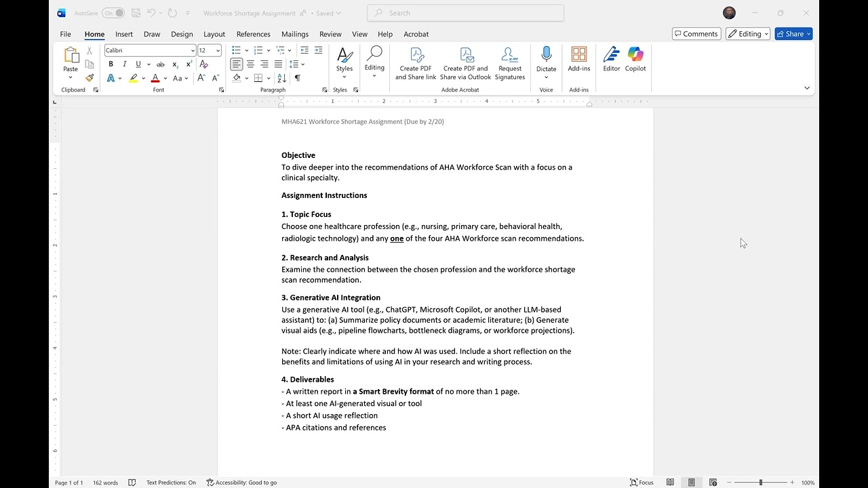Click the Search box in title bar
Viewport: 868px width, 488px height.
pos(465,13)
